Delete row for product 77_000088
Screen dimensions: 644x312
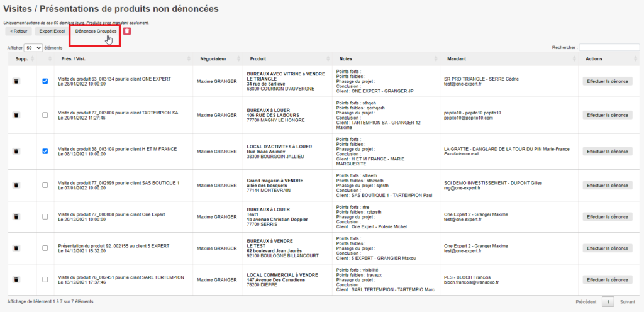click(16, 217)
